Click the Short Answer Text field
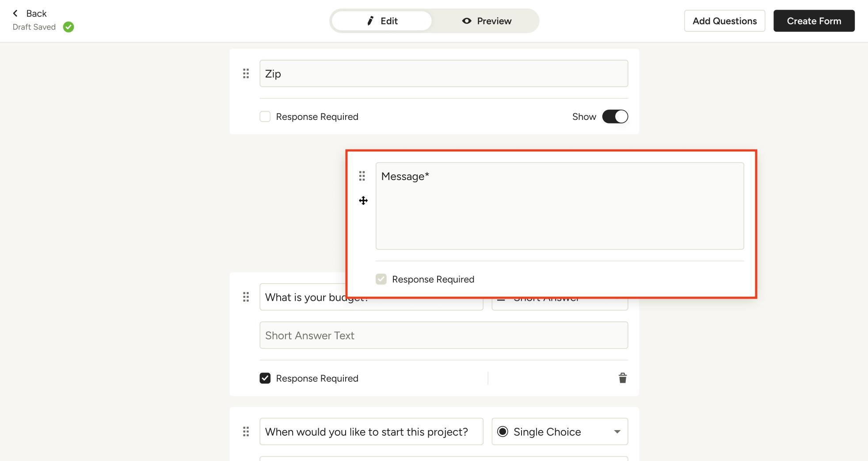Viewport: 868px width, 461px height. click(443, 335)
